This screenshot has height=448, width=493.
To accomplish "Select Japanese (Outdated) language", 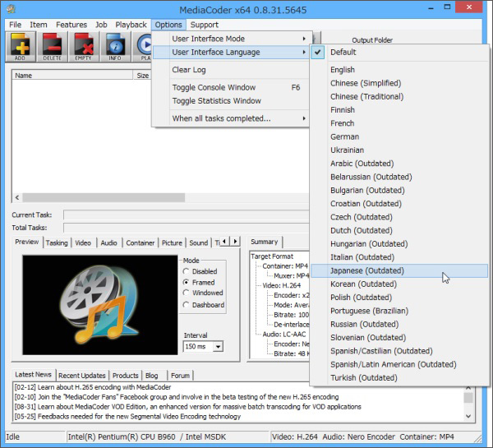I will 399,271.
